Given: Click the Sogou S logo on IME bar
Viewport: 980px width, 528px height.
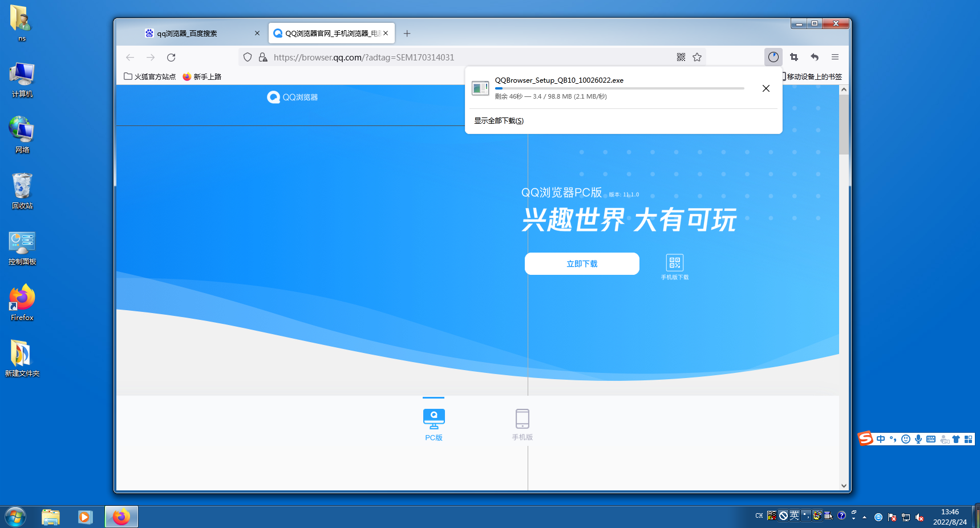Looking at the screenshot, I should (865, 438).
